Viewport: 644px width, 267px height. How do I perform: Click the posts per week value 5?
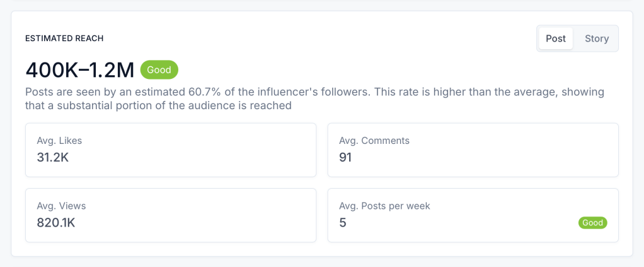[x=343, y=222]
